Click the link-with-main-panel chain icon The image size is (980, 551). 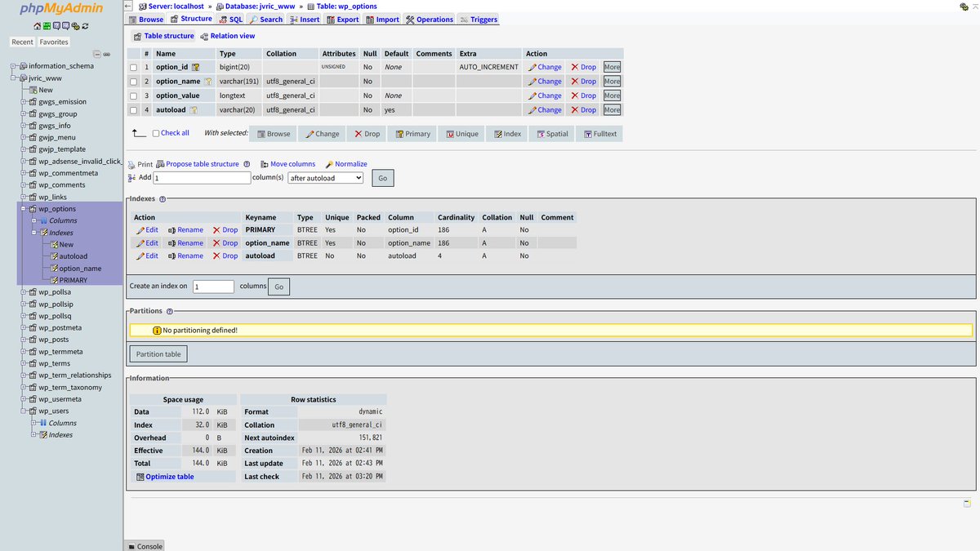pos(107,54)
